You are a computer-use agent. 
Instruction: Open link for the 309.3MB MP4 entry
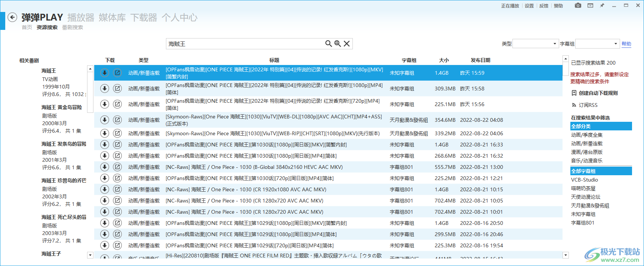(x=117, y=89)
